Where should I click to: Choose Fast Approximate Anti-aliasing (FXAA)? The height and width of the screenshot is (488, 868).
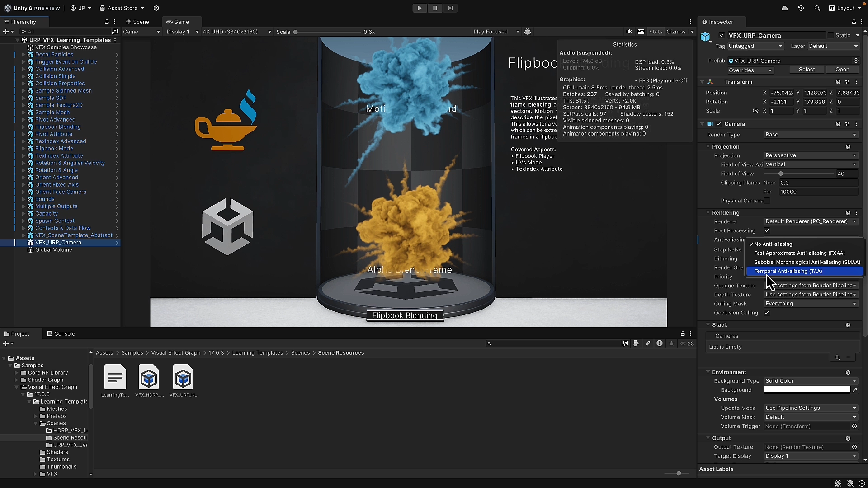pyautogui.click(x=799, y=253)
